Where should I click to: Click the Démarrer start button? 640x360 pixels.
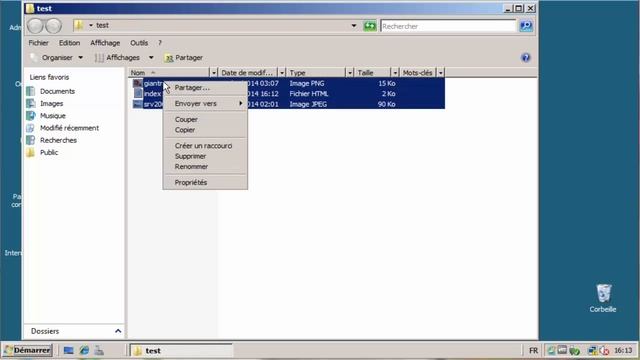coord(28,350)
